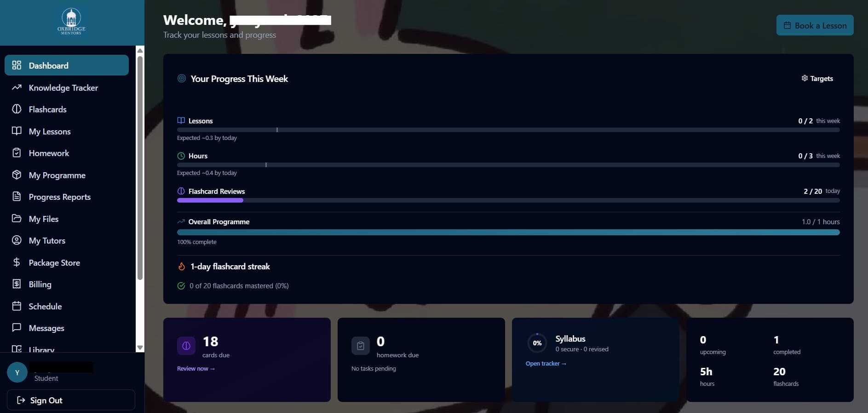Click the Billing receipt icon
The width and height of the screenshot is (868, 413).
[17, 284]
